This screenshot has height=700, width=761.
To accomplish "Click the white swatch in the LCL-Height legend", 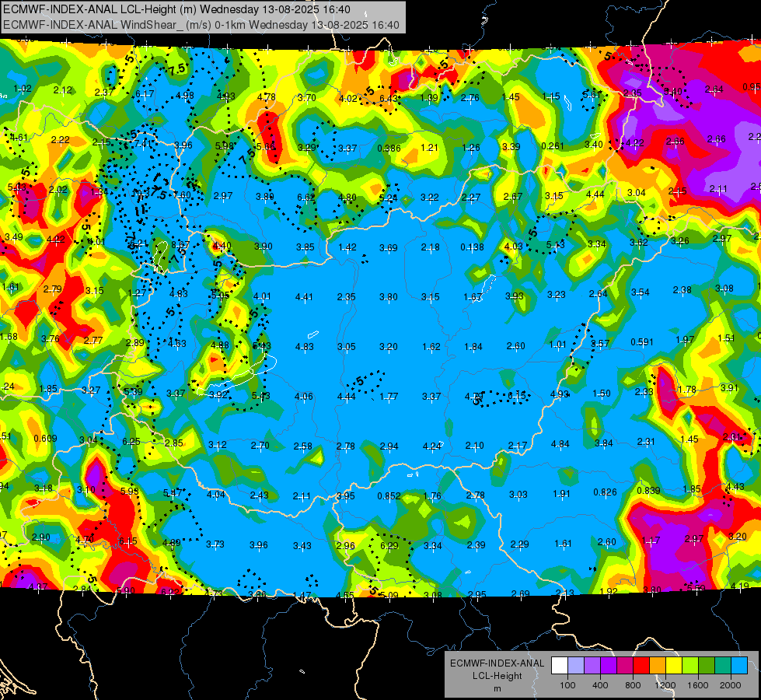I will (560, 666).
